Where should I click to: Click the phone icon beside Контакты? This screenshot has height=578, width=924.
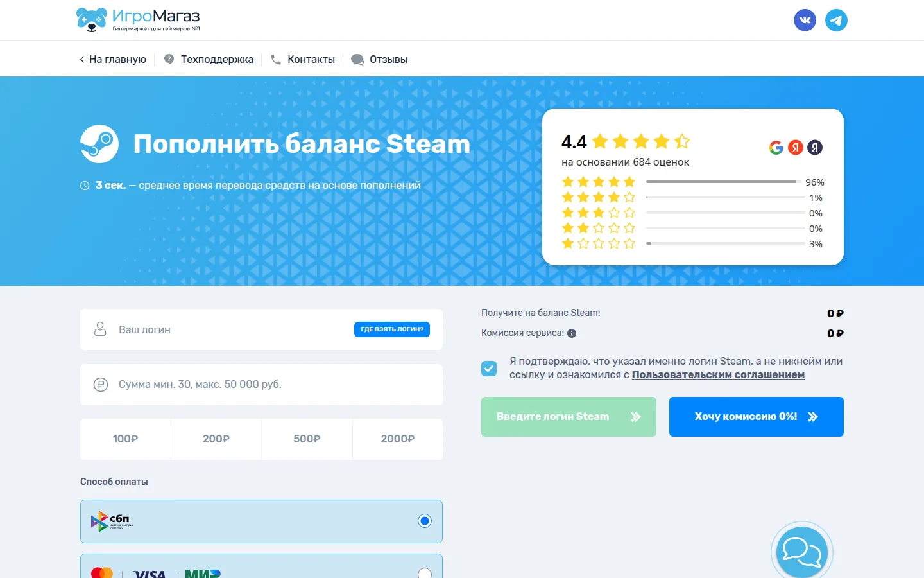pos(276,59)
